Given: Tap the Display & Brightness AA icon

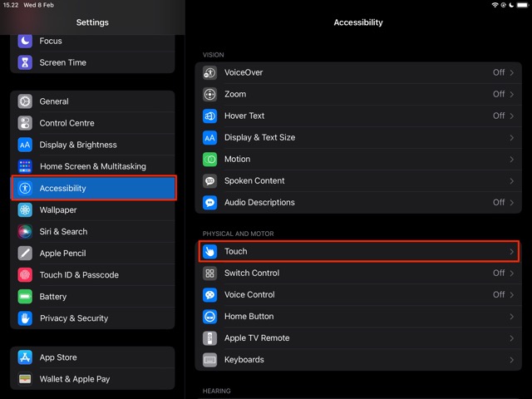Looking at the screenshot, I should click(x=25, y=145).
